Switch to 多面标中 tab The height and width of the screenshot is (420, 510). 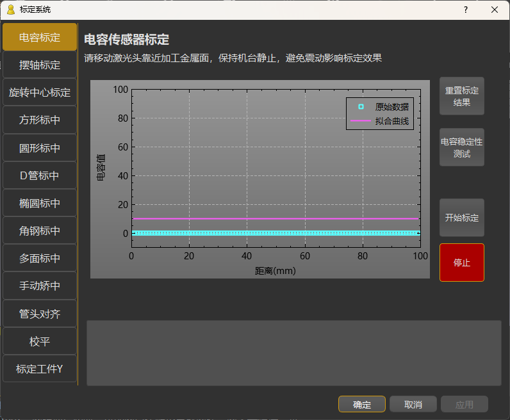coord(40,259)
